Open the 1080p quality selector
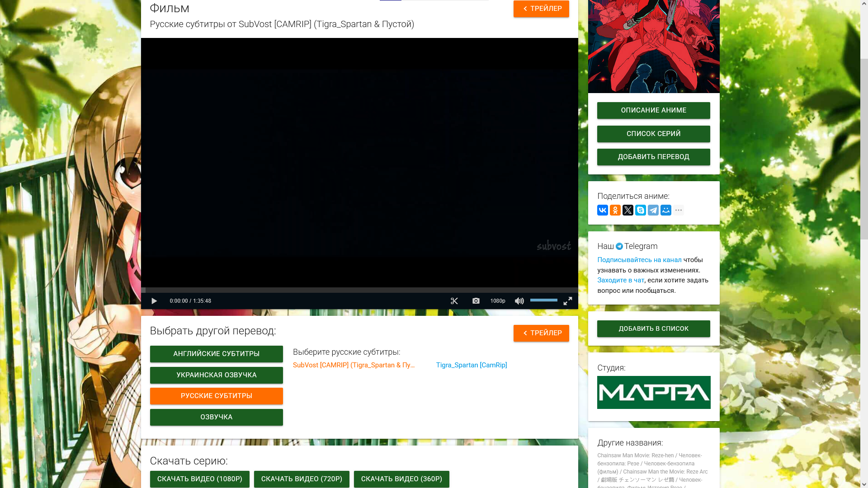 coord(498,301)
